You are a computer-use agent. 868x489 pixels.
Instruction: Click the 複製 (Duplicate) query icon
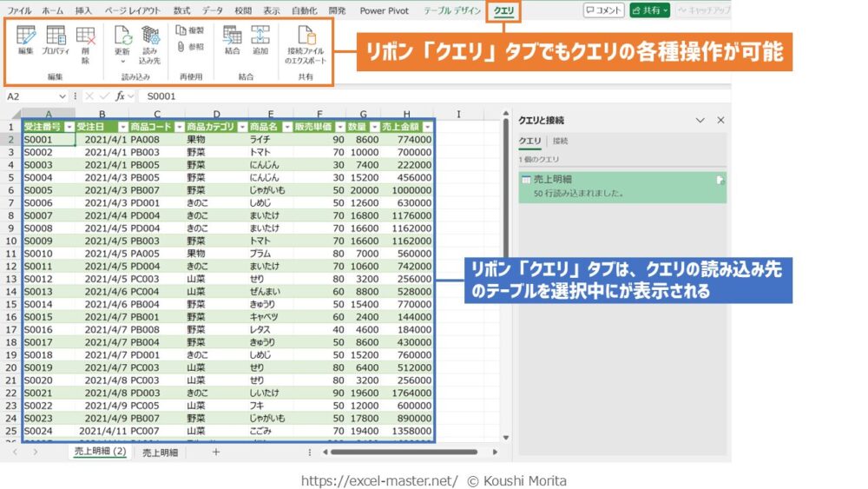[x=191, y=30]
